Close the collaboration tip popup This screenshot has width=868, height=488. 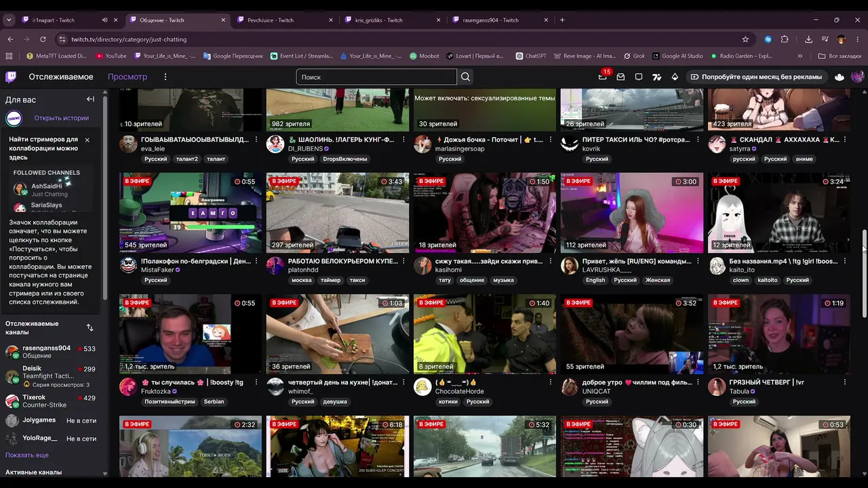tap(87, 140)
